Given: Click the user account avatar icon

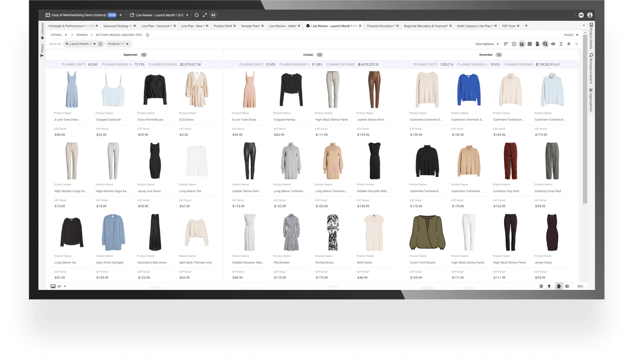Looking at the screenshot, I should (590, 15).
